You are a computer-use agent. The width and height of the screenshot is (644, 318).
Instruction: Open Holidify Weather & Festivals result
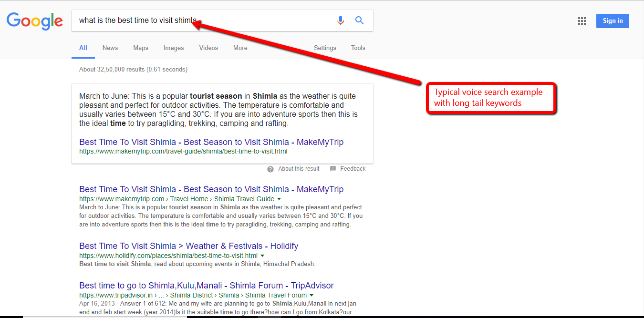click(x=188, y=246)
